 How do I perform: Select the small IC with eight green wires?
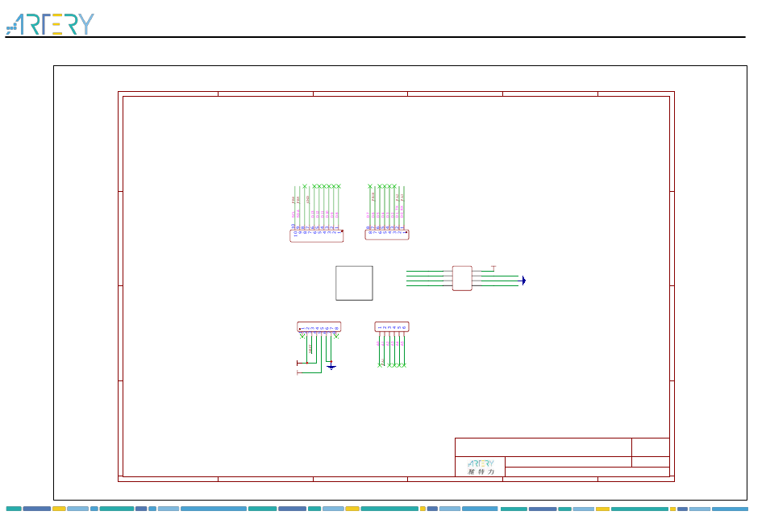click(x=462, y=278)
